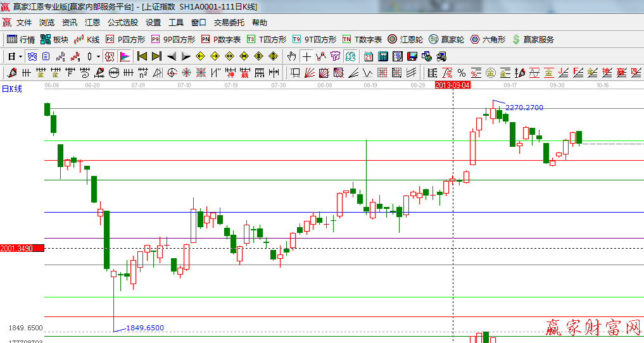Select the crosshair cursor tool

click(x=306, y=56)
